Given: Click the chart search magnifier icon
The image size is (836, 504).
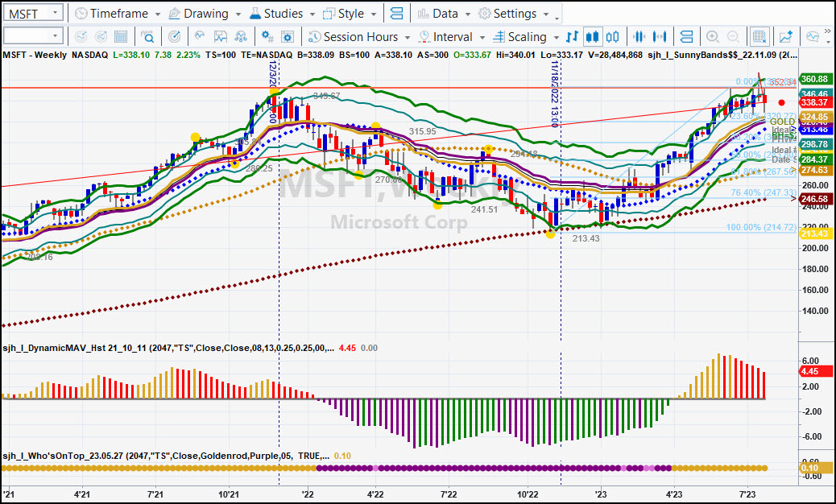Looking at the screenshot, I should (x=147, y=37).
